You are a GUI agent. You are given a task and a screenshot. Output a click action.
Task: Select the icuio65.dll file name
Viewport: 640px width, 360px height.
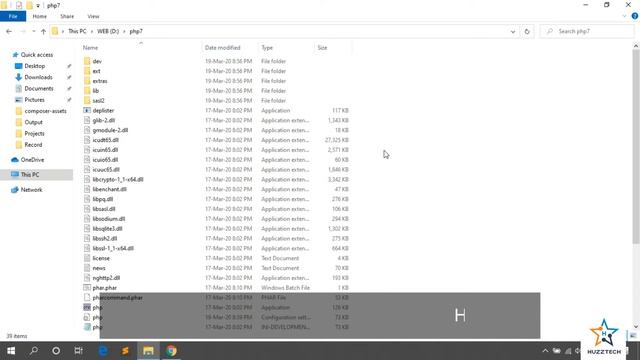click(105, 160)
